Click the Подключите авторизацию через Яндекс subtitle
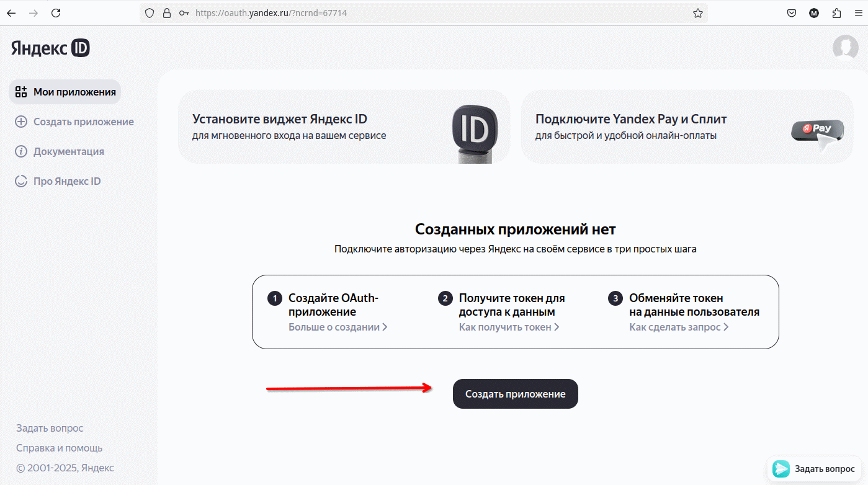This screenshot has height=485, width=868. [516, 249]
